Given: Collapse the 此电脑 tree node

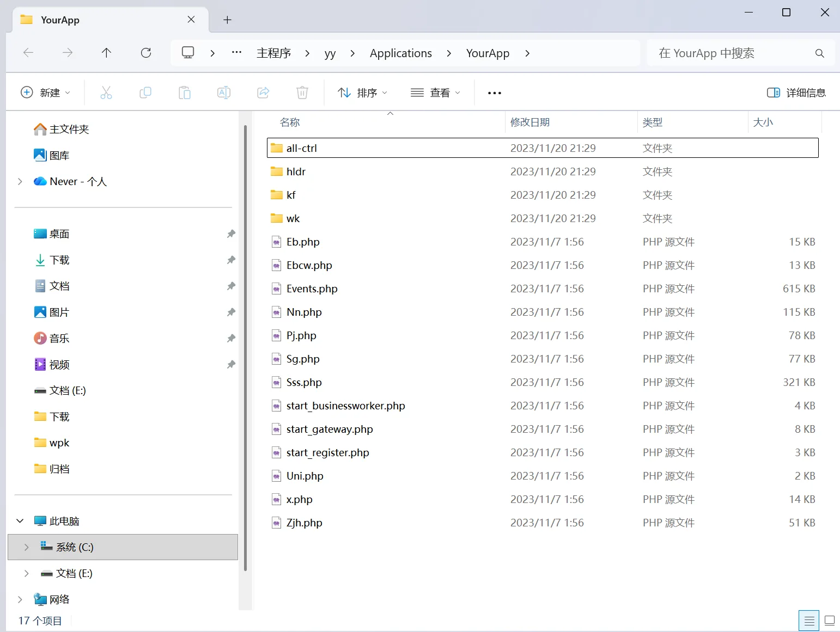Looking at the screenshot, I should click(20, 521).
